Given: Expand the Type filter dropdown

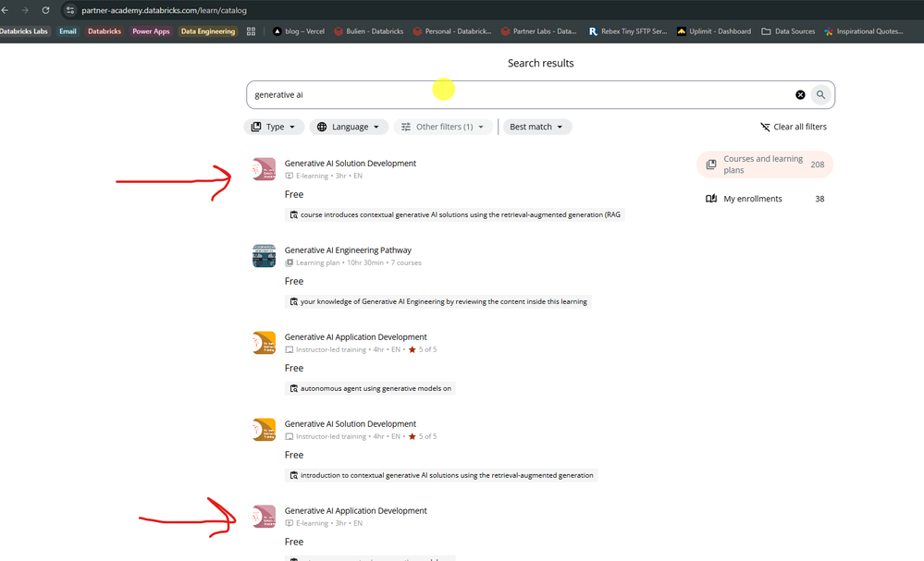Looking at the screenshot, I should pos(274,127).
